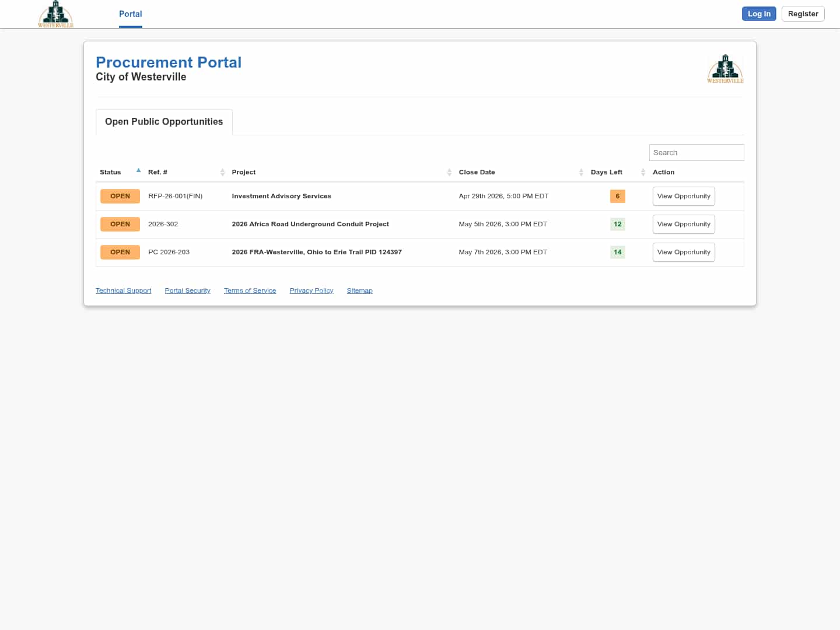
Task: View Opportunity for Ohio to Erie Trail
Action: click(683, 253)
